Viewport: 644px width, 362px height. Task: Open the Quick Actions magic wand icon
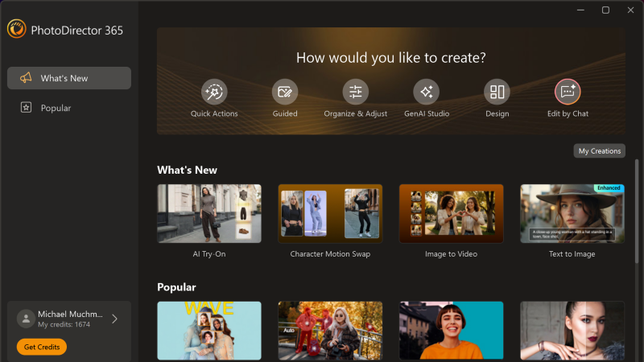(214, 92)
